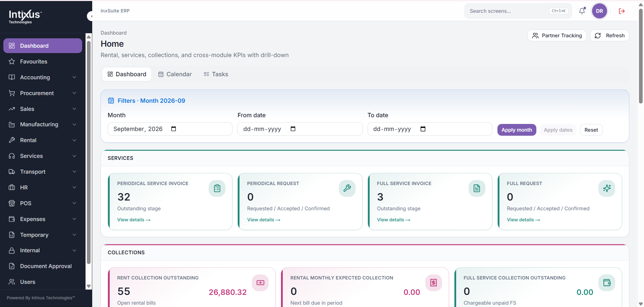Click the Partner Tracking button
Viewport: 644px width, 307px height.
[x=557, y=36]
